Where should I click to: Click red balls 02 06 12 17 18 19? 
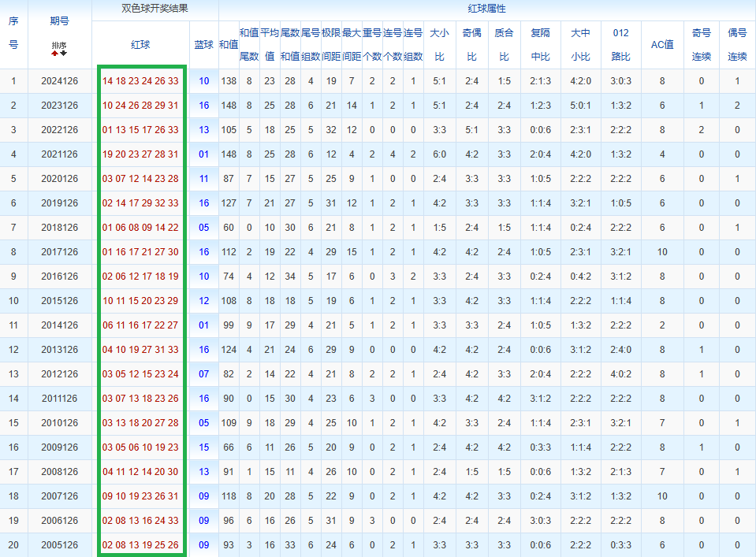(140, 276)
